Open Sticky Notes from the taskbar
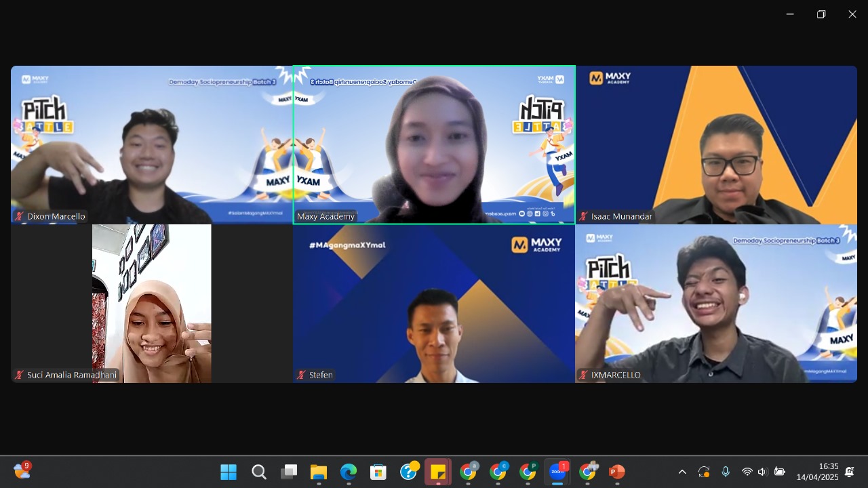868x488 pixels. pos(438,472)
